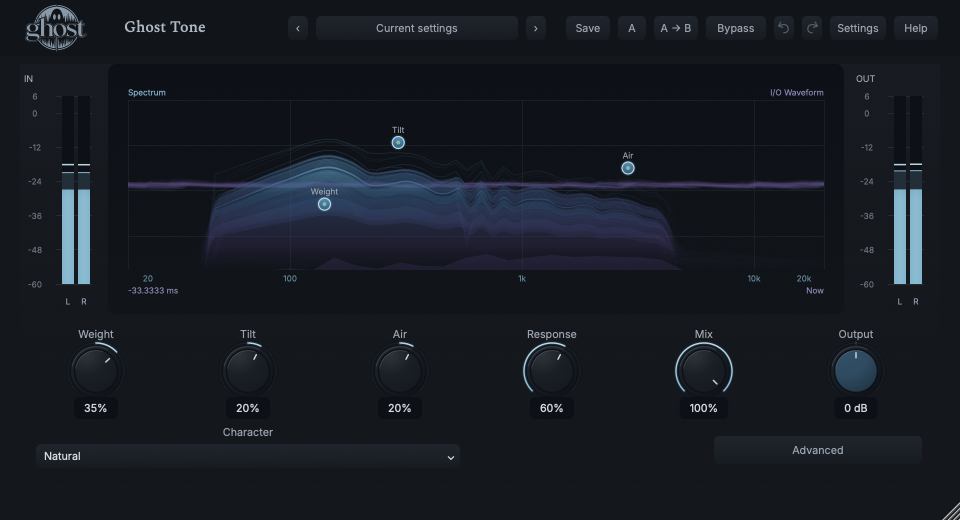960x520 pixels.
Task: Click the Weight knob
Action: coord(96,371)
